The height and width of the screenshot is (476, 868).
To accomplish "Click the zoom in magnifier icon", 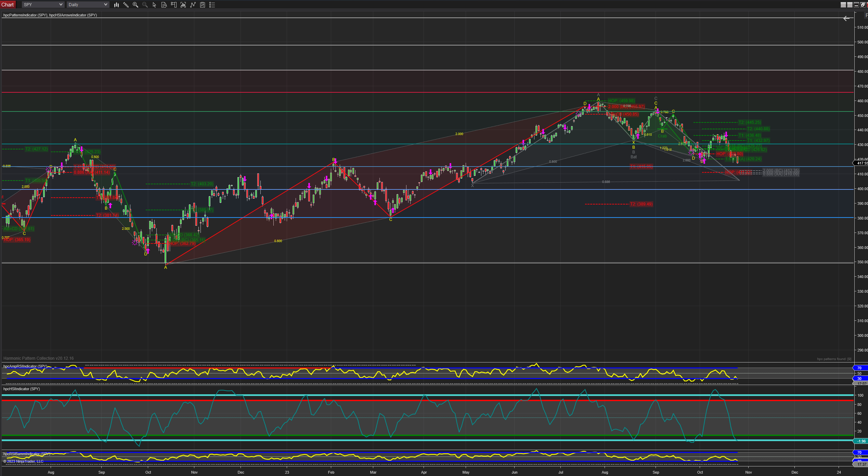I will point(135,5).
